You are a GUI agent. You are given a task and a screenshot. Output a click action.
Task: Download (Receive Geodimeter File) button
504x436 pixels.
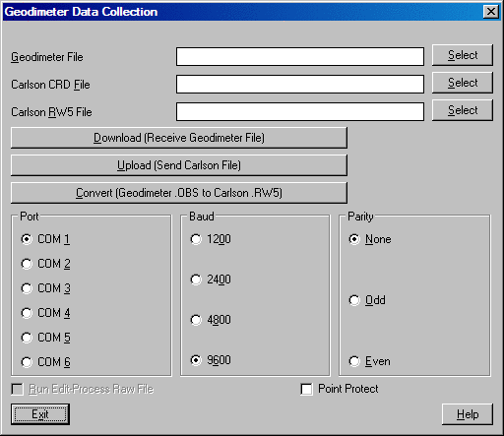pyautogui.click(x=179, y=138)
